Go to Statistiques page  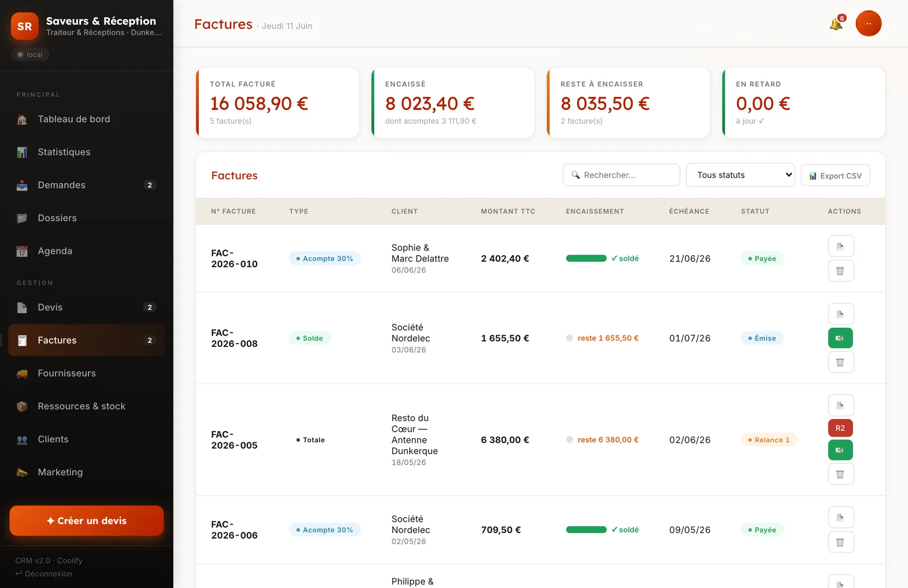(86, 152)
